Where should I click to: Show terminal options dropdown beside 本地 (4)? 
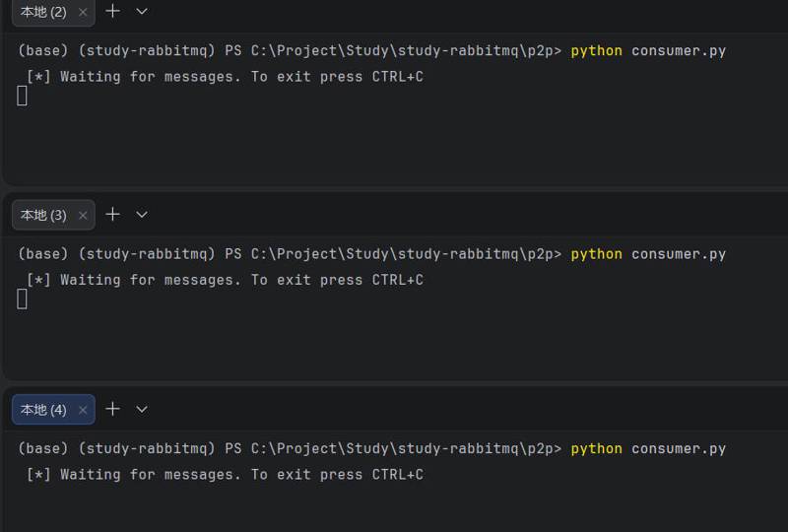tap(142, 408)
